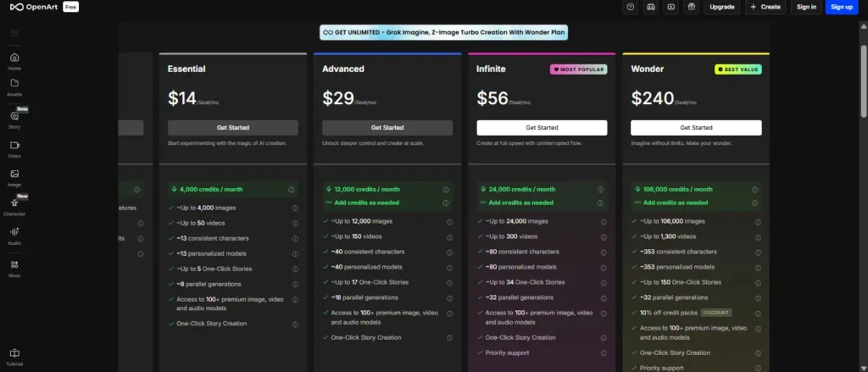
Task: Click Wonder "10% off credit packs" text
Action: click(669, 313)
